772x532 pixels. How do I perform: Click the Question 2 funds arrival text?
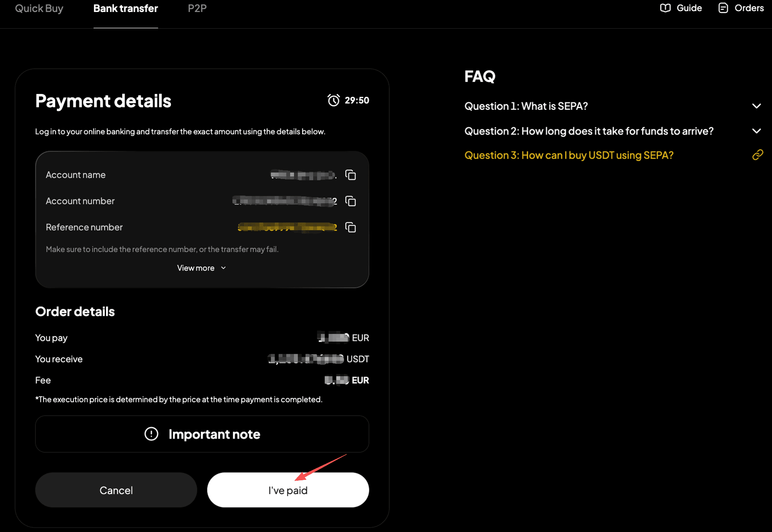coord(589,131)
